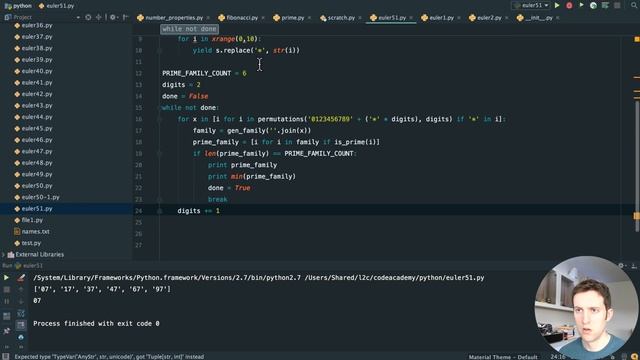Open the Project panel settings gear

113,17
